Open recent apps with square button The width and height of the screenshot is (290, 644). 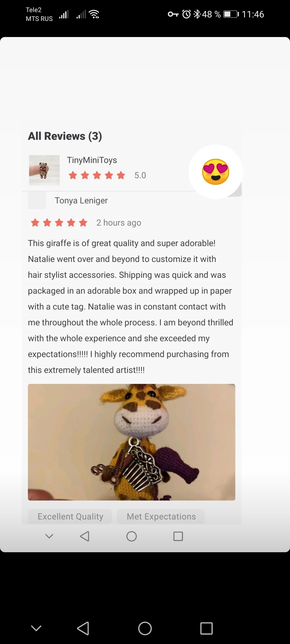click(206, 628)
